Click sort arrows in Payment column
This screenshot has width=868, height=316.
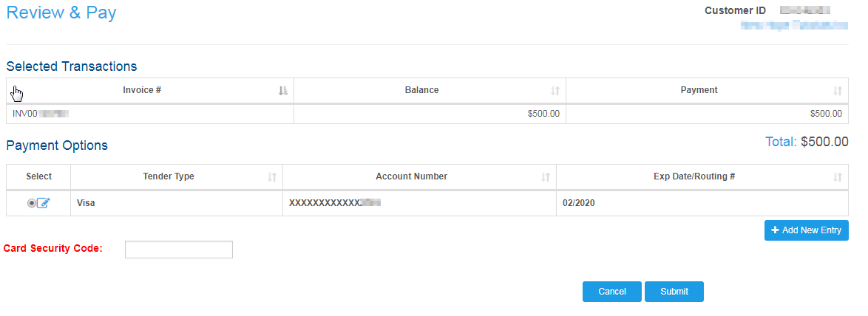[x=838, y=91]
